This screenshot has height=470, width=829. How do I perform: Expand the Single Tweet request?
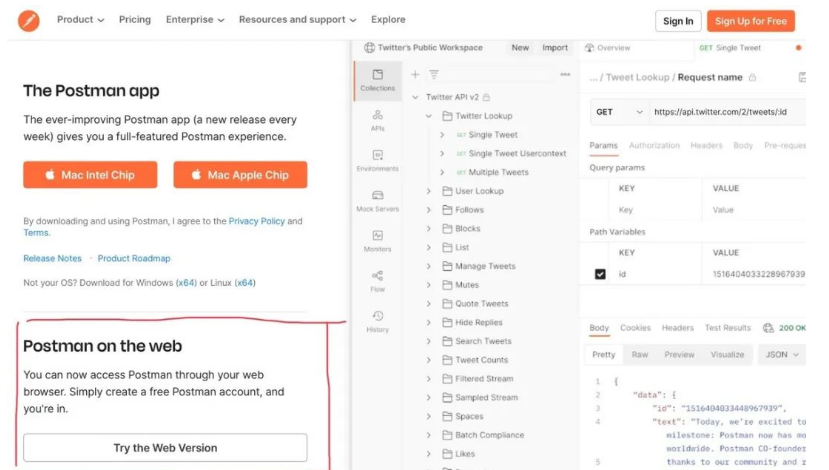tap(442, 135)
